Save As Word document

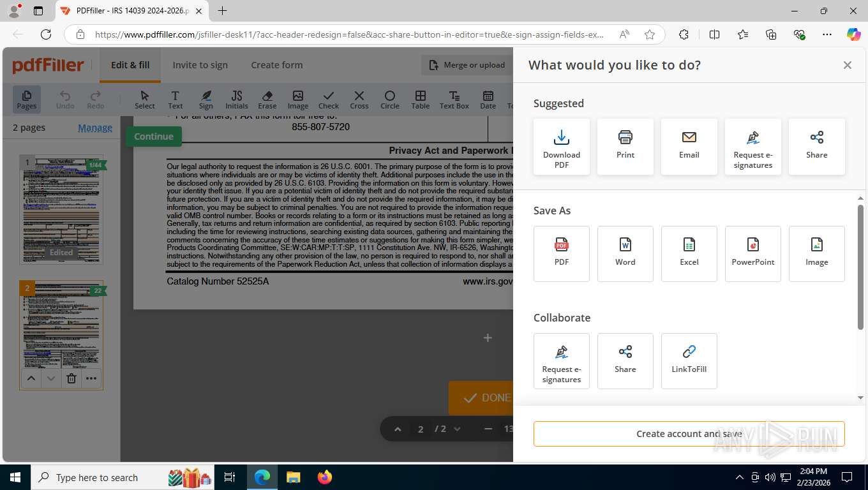pos(625,254)
